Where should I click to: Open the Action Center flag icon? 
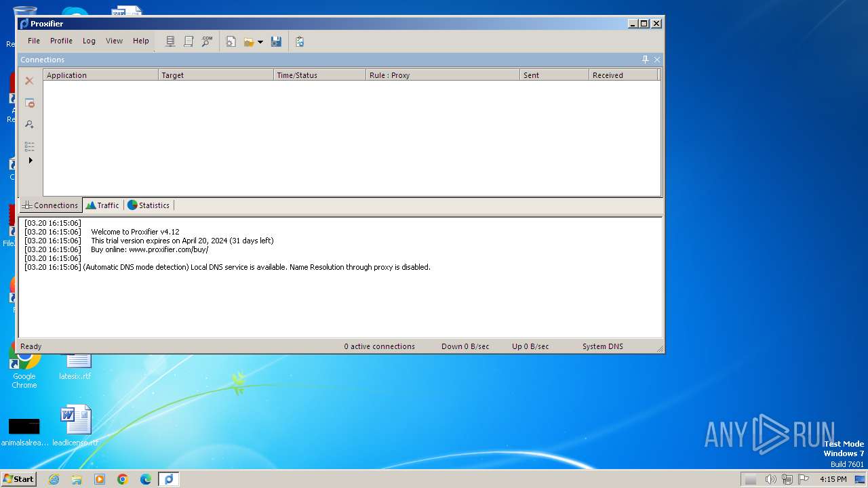803,479
